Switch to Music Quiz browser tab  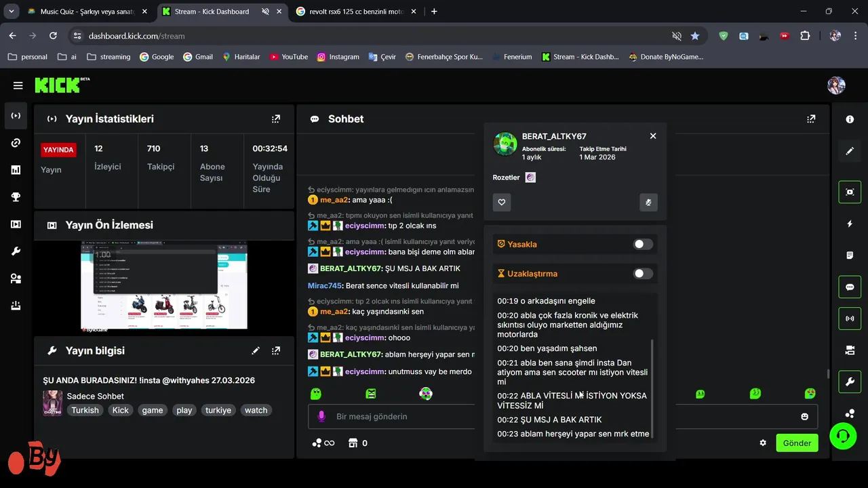click(x=87, y=12)
